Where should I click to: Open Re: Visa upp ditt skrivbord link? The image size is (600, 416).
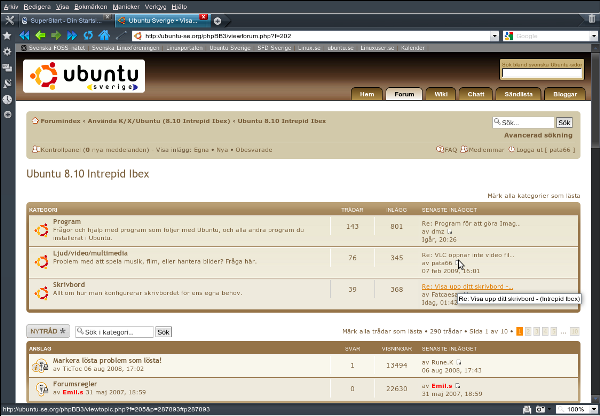[x=467, y=286]
